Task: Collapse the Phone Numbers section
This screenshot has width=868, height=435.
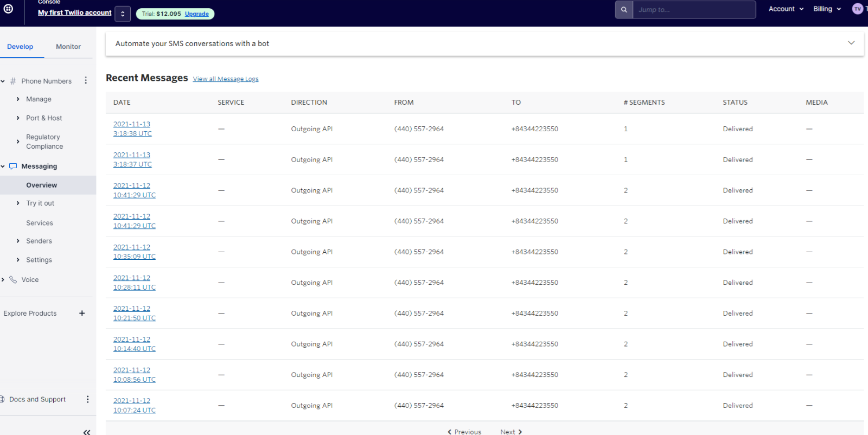Action: (3, 81)
